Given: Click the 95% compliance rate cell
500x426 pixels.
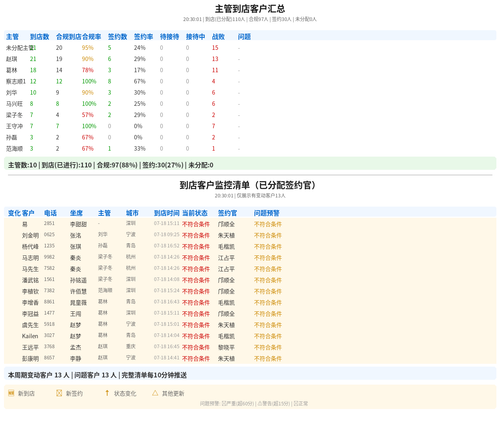Looking at the screenshot, I should [88, 48].
